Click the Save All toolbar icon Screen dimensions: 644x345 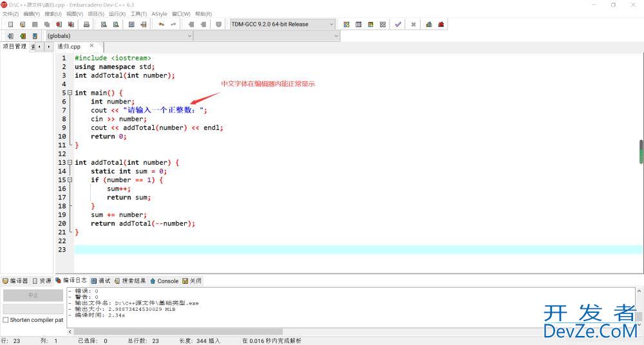coord(47,24)
